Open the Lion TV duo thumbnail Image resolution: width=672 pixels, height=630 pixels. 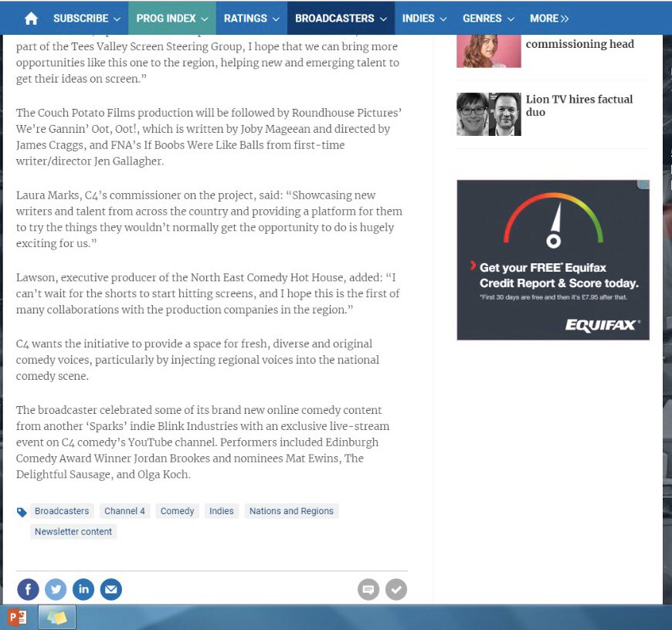click(x=489, y=114)
